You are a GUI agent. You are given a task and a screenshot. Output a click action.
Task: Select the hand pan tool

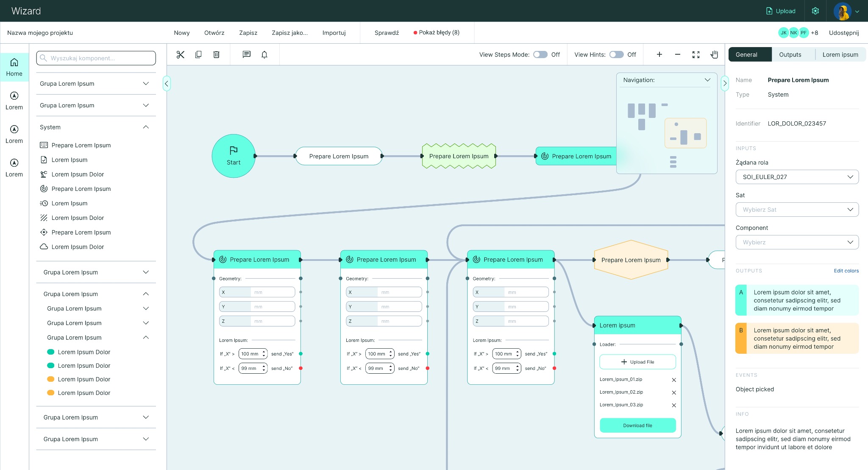tap(714, 55)
